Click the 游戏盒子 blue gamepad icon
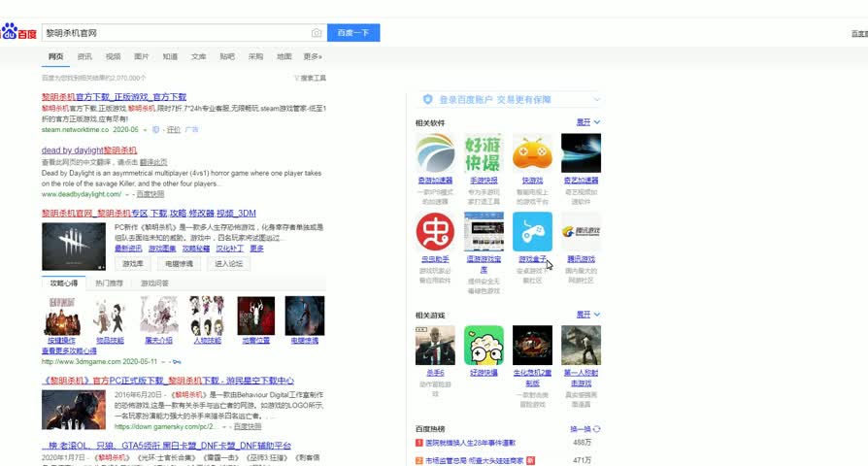Viewport: 868px width, 466px height. pyautogui.click(x=532, y=232)
